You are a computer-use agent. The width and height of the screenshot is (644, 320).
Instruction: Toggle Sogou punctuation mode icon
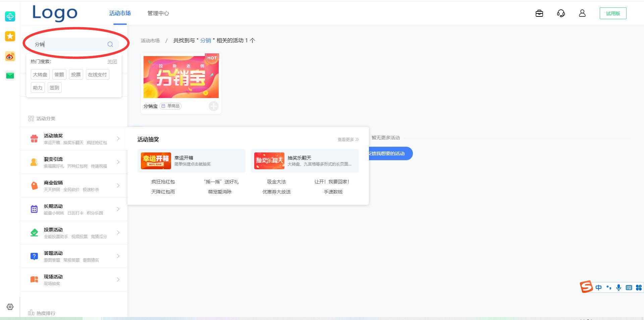coord(609,287)
